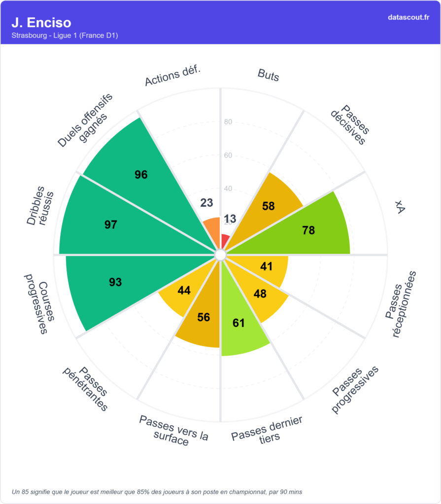Click the xA axis label

pyautogui.click(x=400, y=209)
